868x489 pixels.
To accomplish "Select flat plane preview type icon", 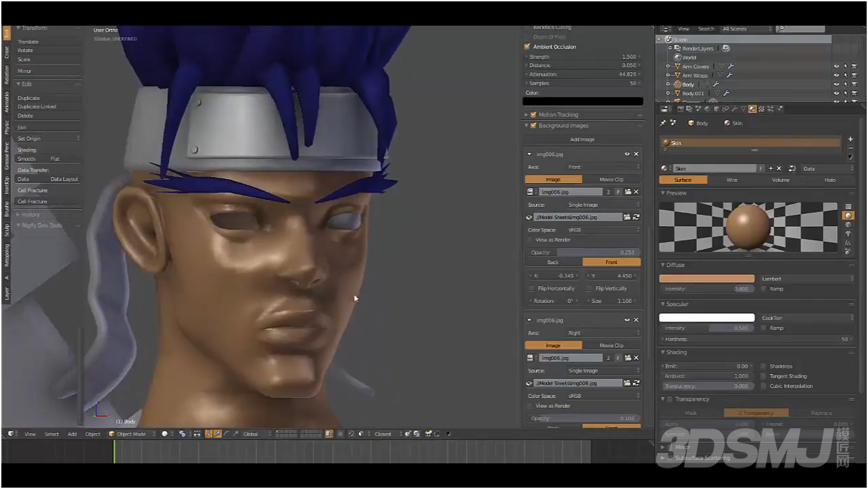I will (x=848, y=207).
